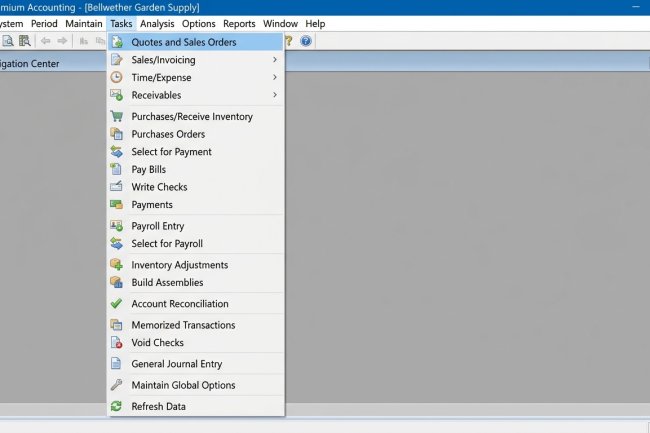The width and height of the screenshot is (650, 433).
Task: Click the Payroll Entry icon
Action: 116,226
